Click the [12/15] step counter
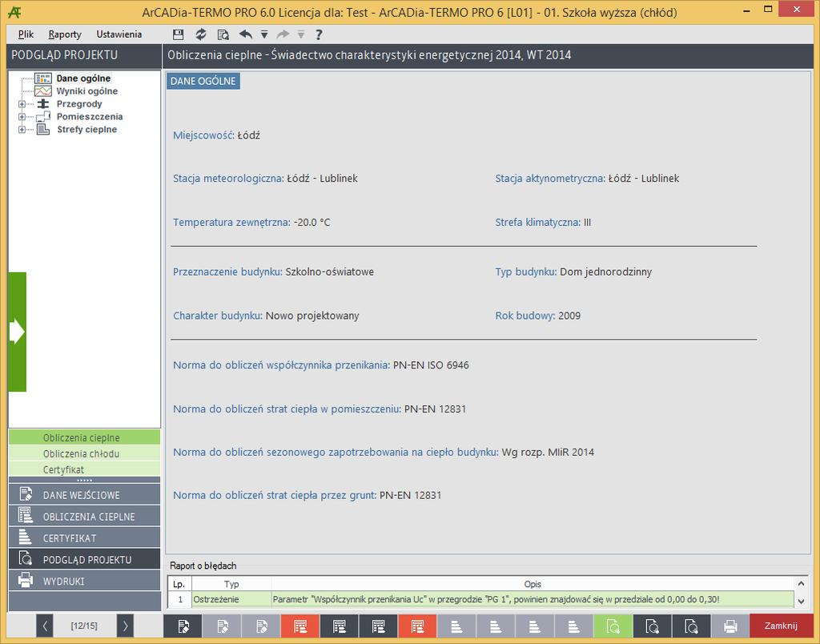The height and width of the screenshot is (644, 820). coord(84,626)
